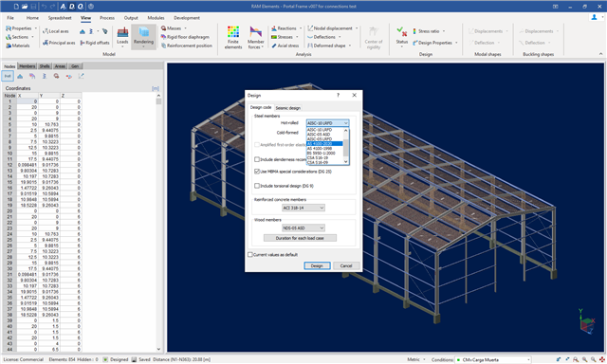The height and width of the screenshot is (364, 607).
Task: Expand the Properties dropdown arrow
Action: tap(36, 28)
